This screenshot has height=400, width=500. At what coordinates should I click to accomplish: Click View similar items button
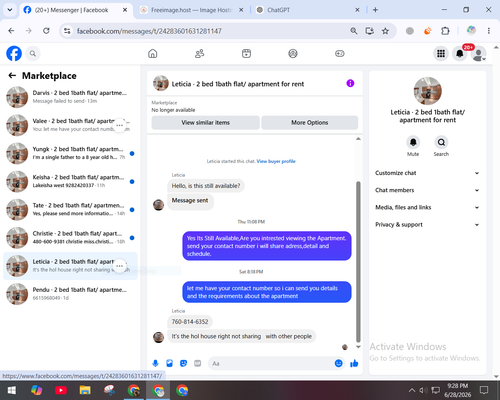coord(205,123)
